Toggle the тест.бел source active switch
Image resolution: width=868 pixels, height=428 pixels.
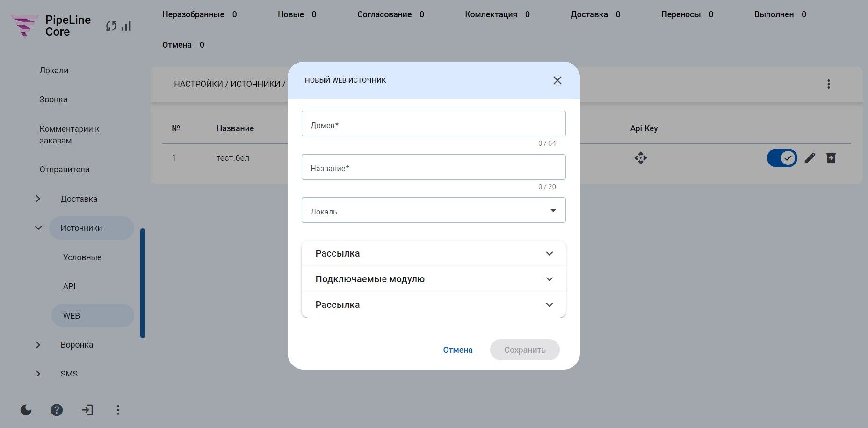(x=781, y=158)
